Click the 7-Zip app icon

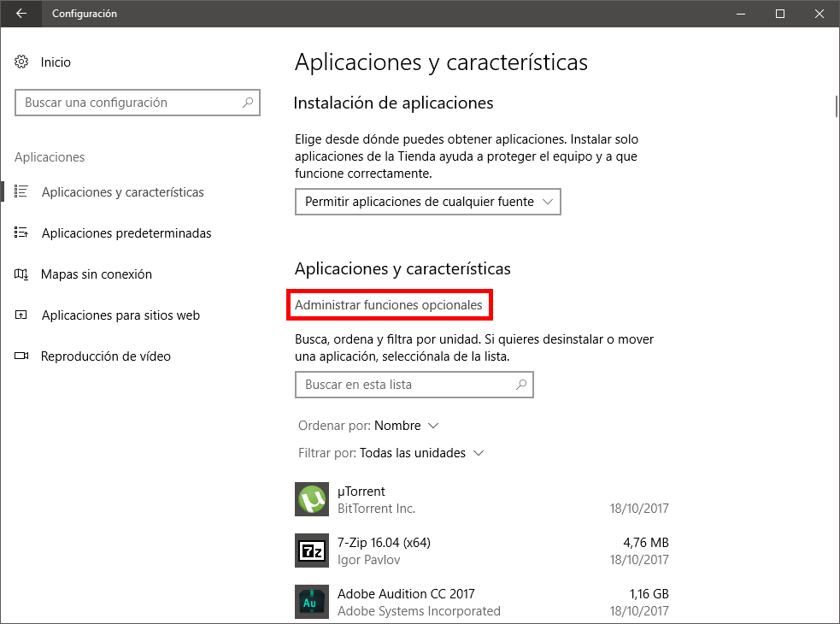pos(311,550)
